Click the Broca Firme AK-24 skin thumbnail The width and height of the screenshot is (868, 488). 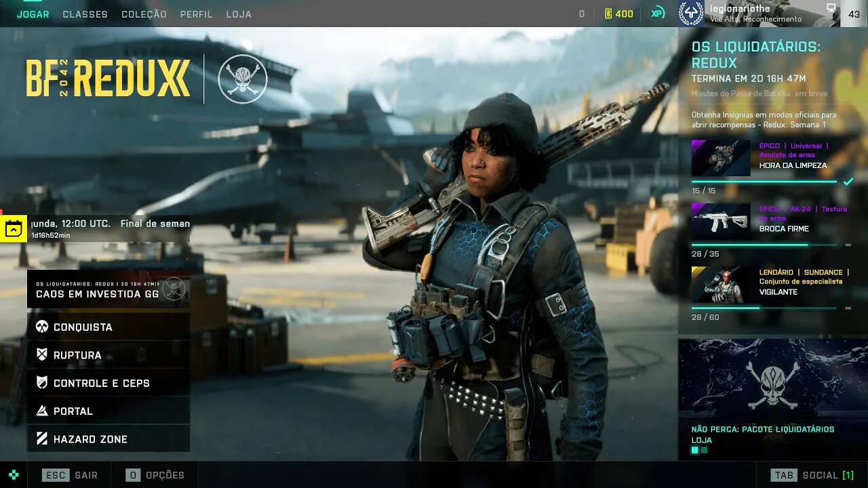tap(720, 221)
